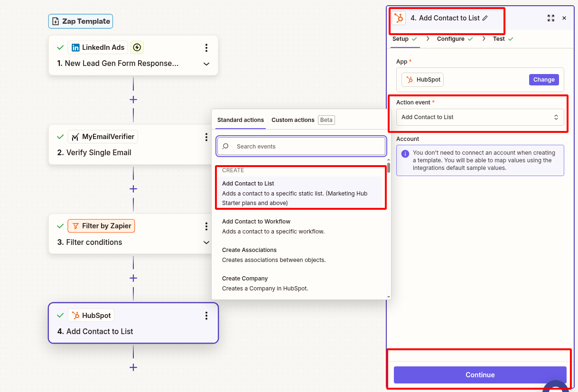The height and width of the screenshot is (392, 578).
Task: Click the instant trigger lightning icon beside LinkedIn Ads
Action: pyautogui.click(x=137, y=47)
